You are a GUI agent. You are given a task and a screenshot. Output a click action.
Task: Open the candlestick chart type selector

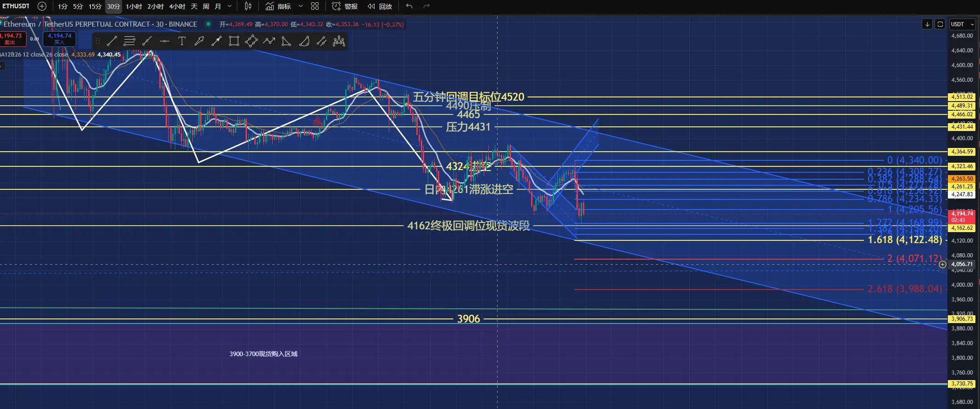248,6
